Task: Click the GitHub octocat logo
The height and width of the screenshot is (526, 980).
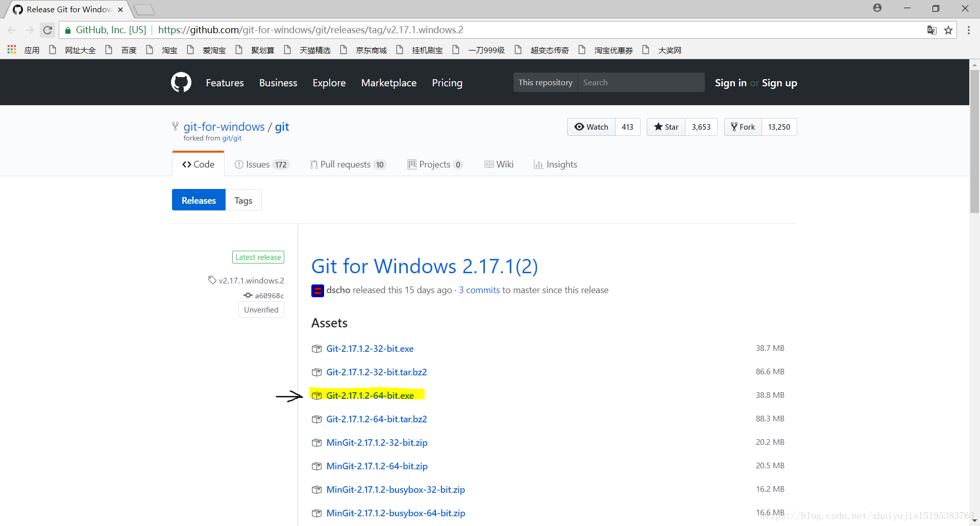Action: (181, 82)
